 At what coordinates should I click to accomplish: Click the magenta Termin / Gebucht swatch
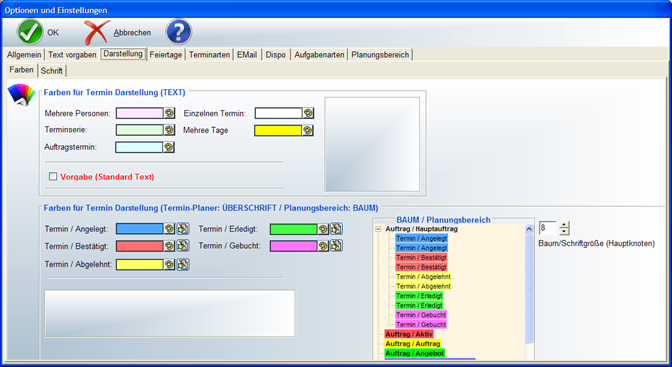pos(294,246)
